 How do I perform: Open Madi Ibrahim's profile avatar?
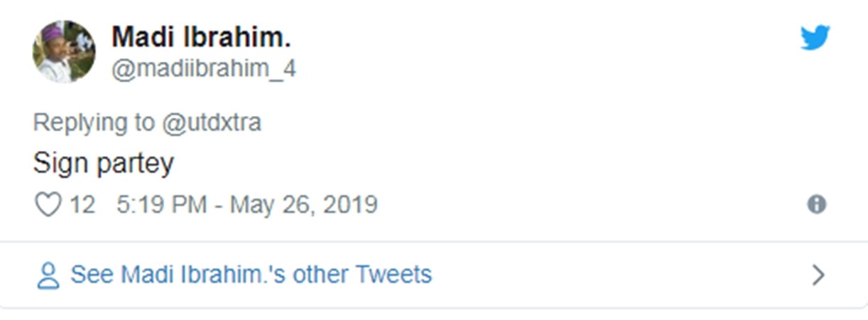click(x=64, y=51)
